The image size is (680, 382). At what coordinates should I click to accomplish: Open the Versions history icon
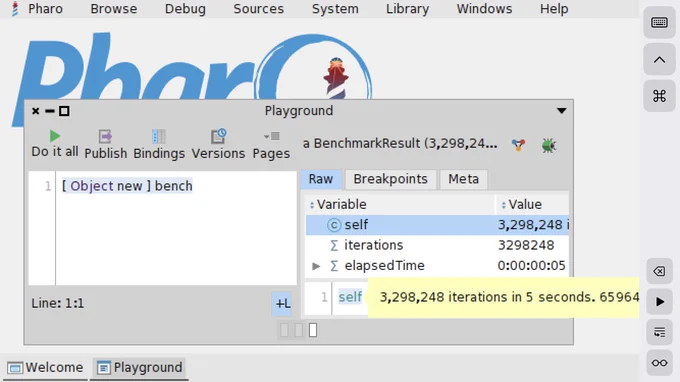pos(218,136)
